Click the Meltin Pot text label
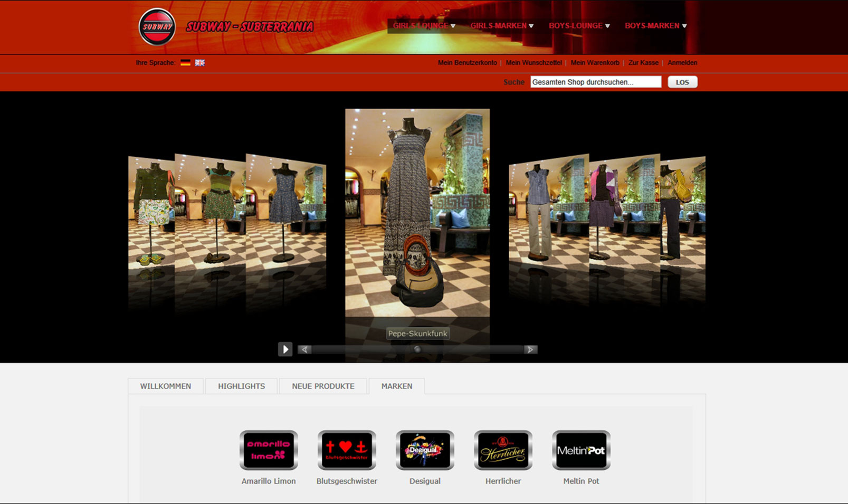Screen dimensions: 848x504 [x=581, y=481]
